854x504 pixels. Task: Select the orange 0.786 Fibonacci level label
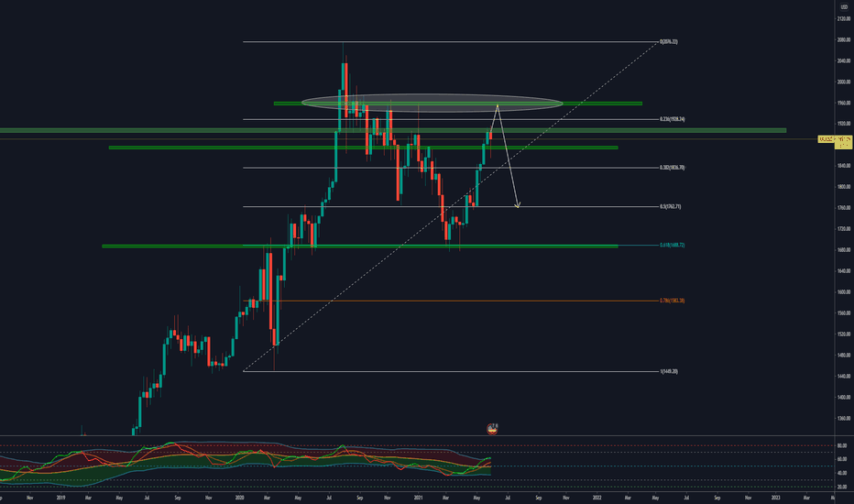(672, 301)
